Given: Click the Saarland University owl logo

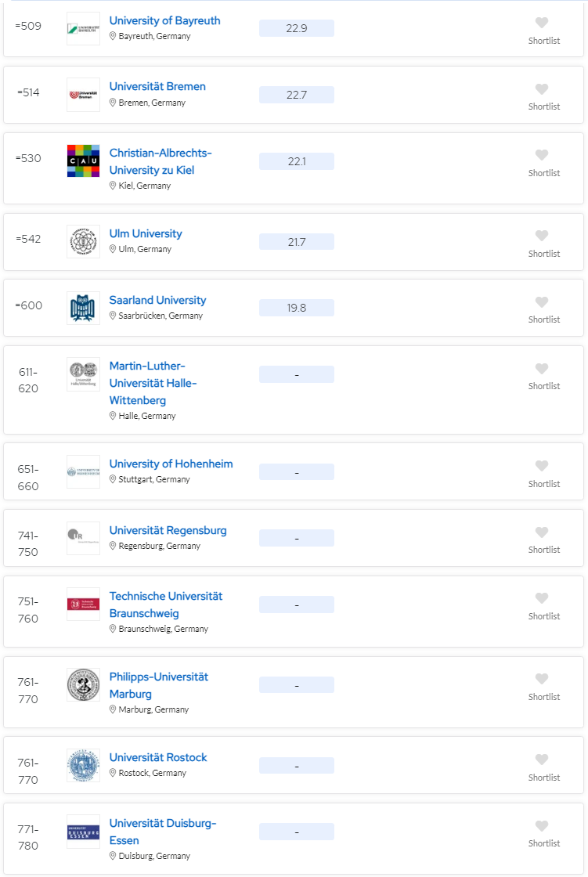Looking at the screenshot, I should coord(83,308).
